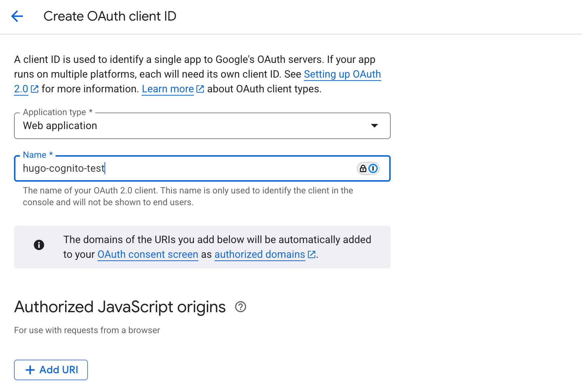
Task: Go back using the left arrow icon
Action: point(17,16)
